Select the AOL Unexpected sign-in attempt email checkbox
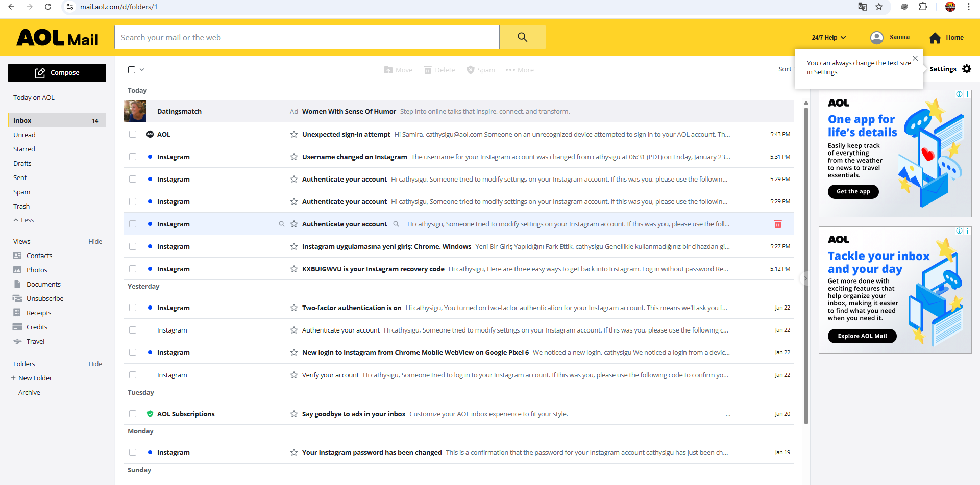This screenshot has height=485, width=980. coord(133,134)
